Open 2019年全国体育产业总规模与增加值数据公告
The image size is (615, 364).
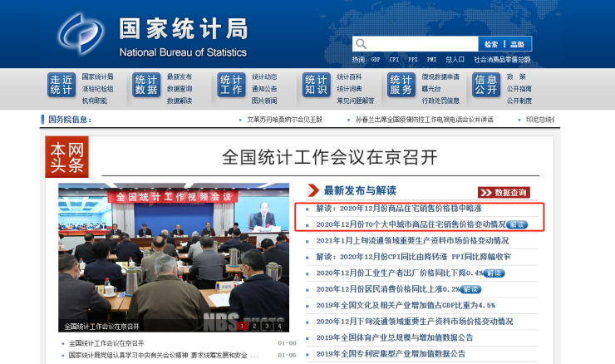(395, 337)
